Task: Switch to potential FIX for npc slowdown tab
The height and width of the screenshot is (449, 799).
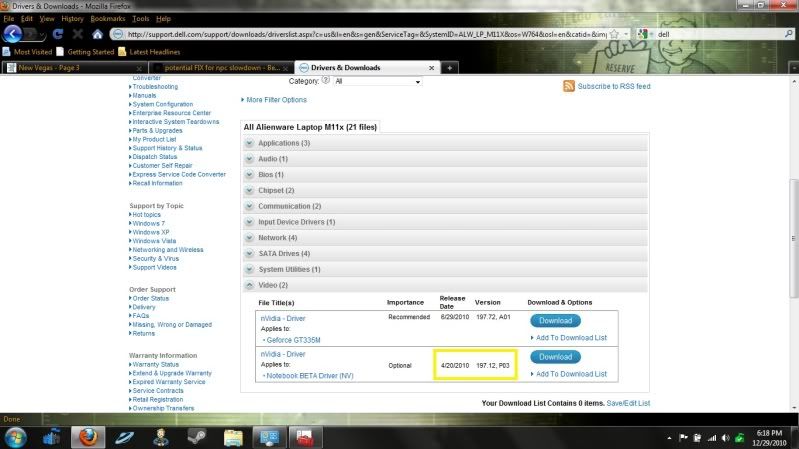Action: click(x=221, y=68)
